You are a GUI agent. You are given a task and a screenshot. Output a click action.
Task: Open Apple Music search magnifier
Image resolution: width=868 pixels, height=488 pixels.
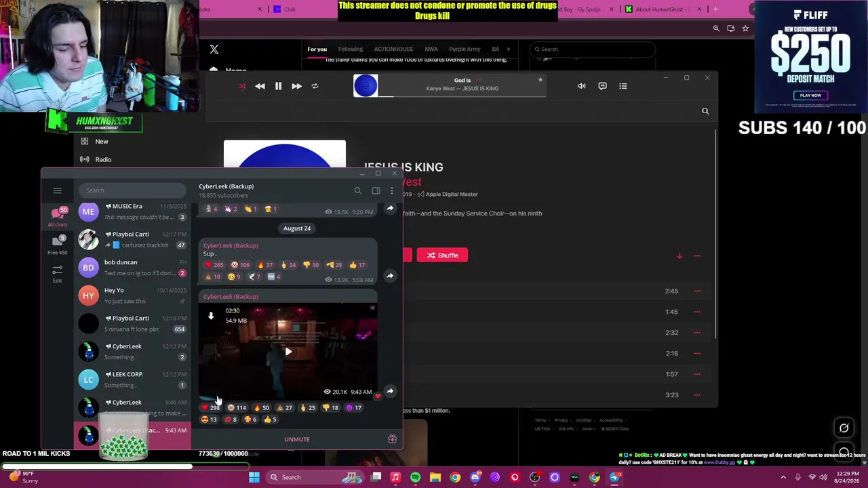(x=705, y=111)
